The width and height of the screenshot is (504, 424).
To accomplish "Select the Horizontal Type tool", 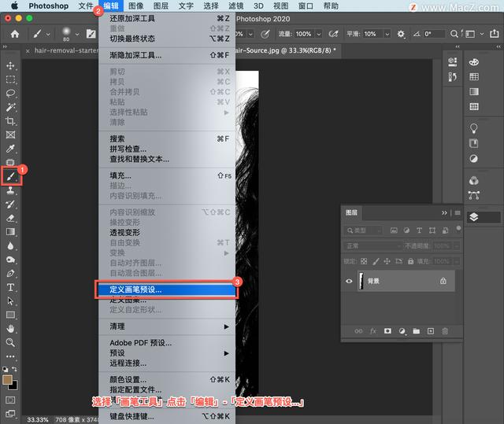I will coord(10,287).
